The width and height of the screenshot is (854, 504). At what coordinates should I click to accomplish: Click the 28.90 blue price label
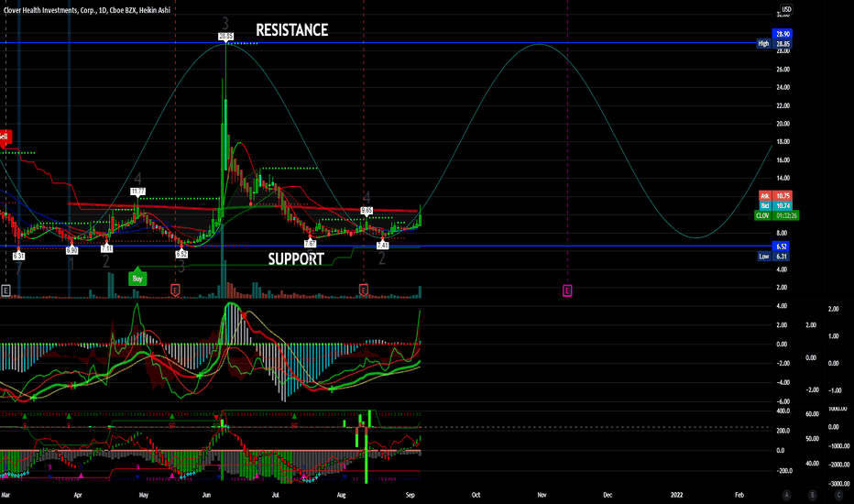[x=783, y=34]
